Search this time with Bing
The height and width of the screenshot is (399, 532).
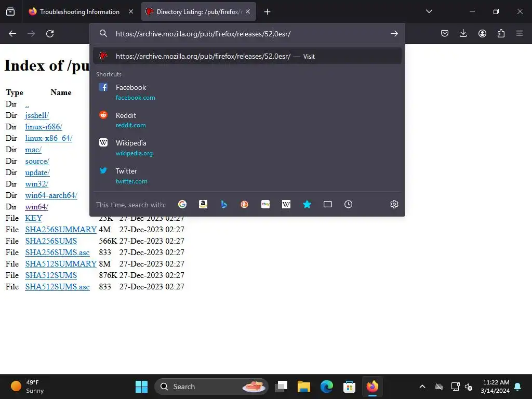[224, 204]
